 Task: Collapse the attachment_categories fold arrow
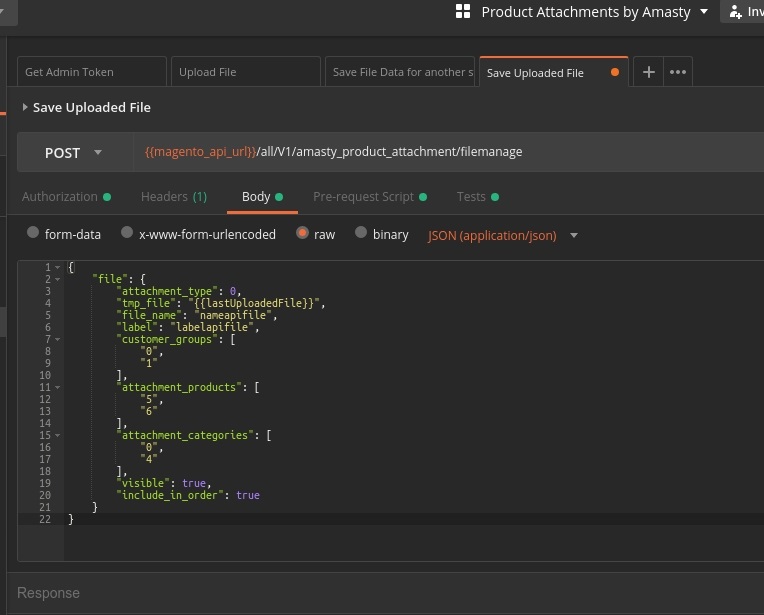pos(59,435)
